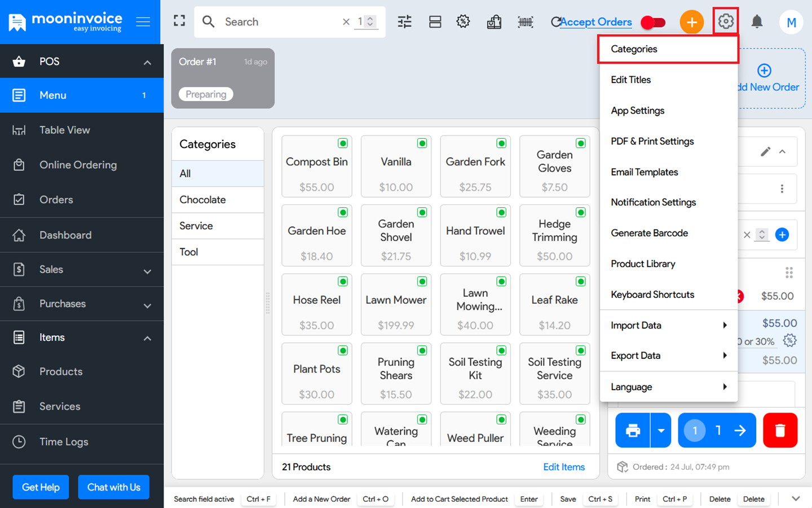The height and width of the screenshot is (508, 812).
Task: Click the orange add plus button
Action: 691,22
